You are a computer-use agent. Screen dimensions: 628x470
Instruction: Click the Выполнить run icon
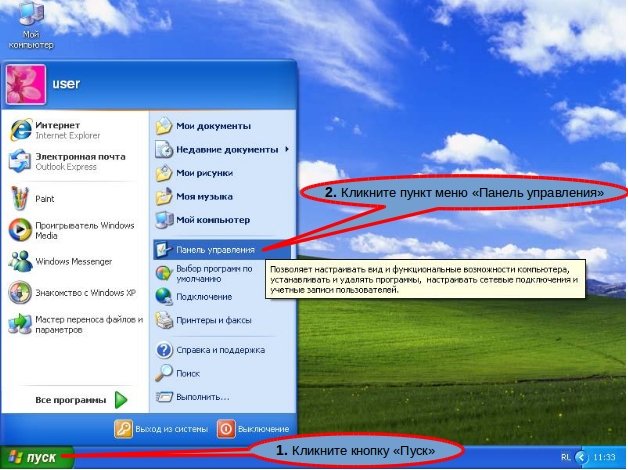(164, 397)
